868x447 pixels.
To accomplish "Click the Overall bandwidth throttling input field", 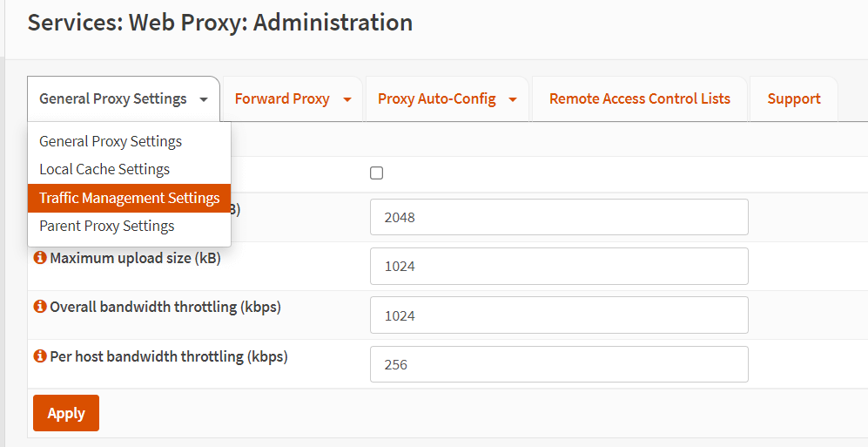I will [558, 315].
